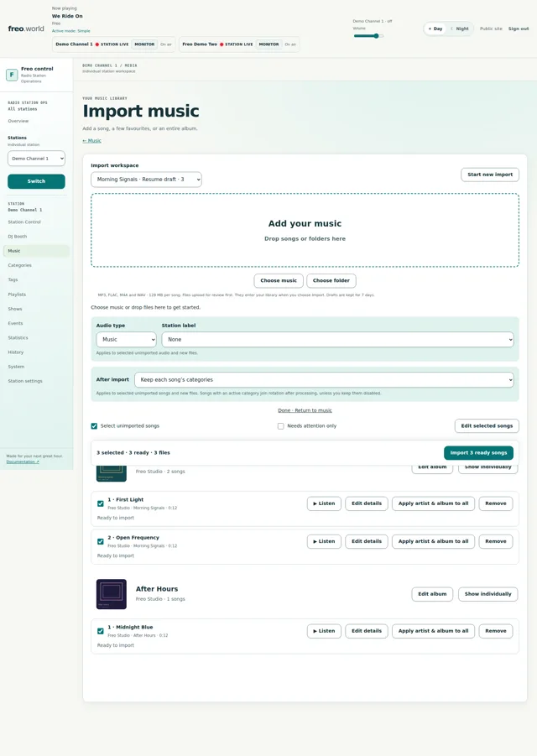
Task: Click the Active mode: Simple text
Action: coord(70,31)
